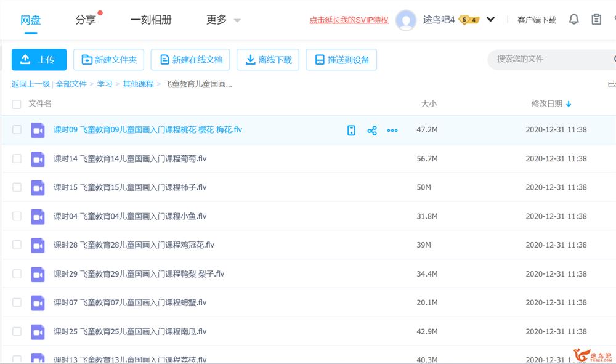Click the user avatar icon

click(x=405, y=20)
